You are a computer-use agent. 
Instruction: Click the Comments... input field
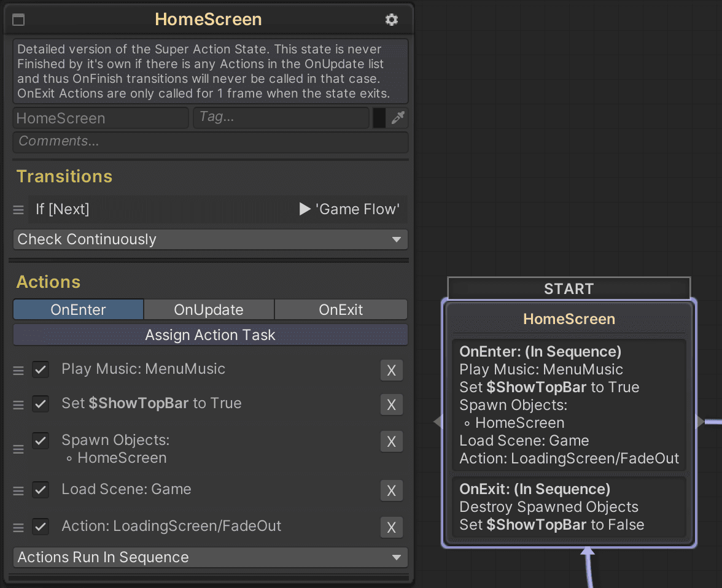click(211, 142)
